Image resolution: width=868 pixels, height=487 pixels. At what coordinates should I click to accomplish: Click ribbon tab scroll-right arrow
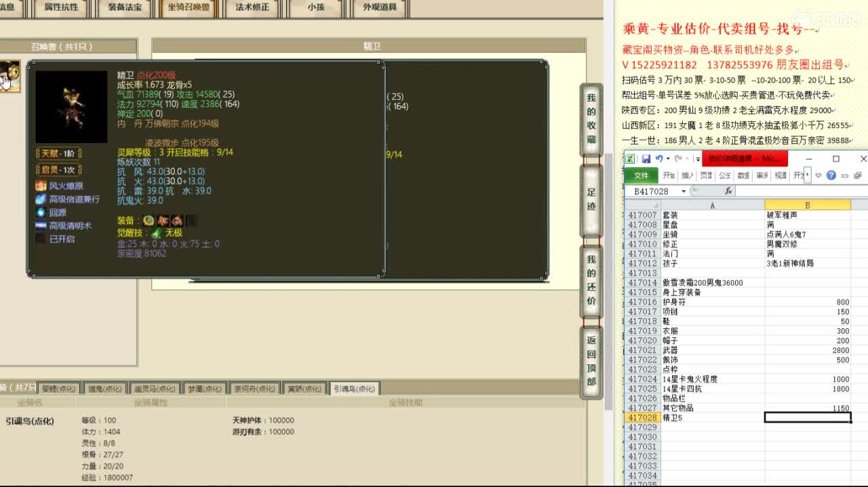[808, 176]
